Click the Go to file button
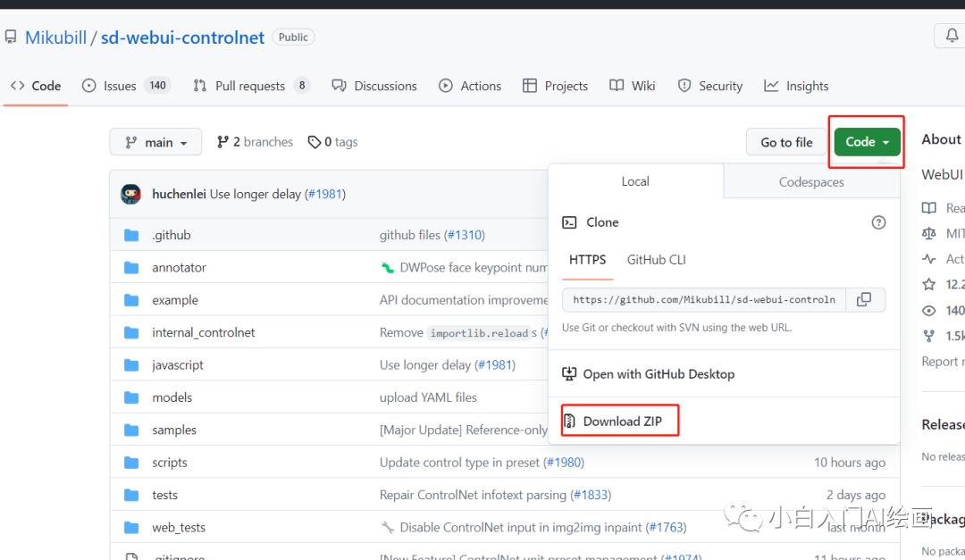This screenshot has height=560, width=965. point(786,142)
